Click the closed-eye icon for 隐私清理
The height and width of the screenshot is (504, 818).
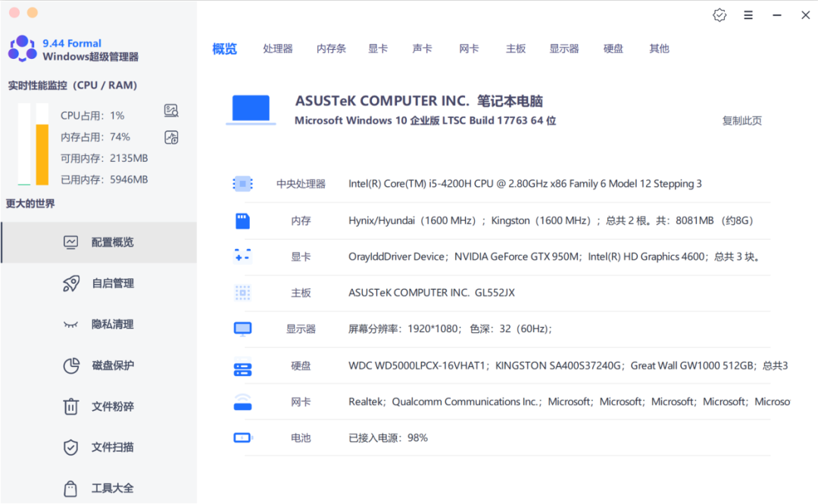[70, 325]
